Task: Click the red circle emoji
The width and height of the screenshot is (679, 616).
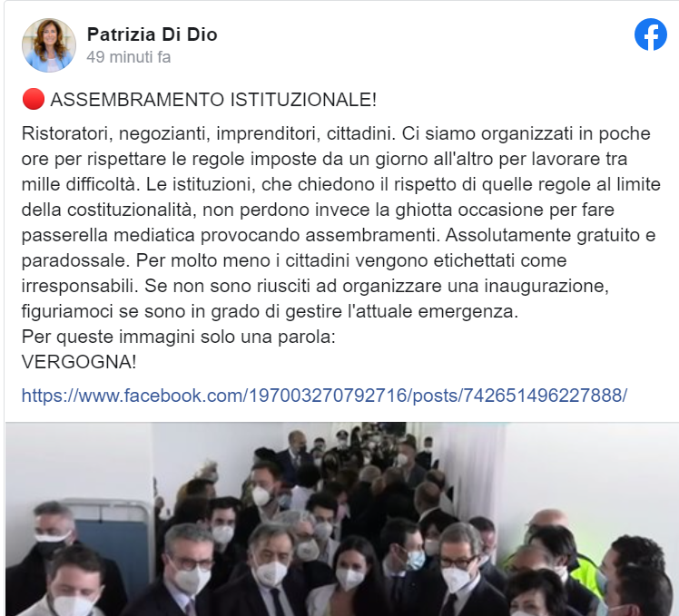Action: click(x=34, y=99)
